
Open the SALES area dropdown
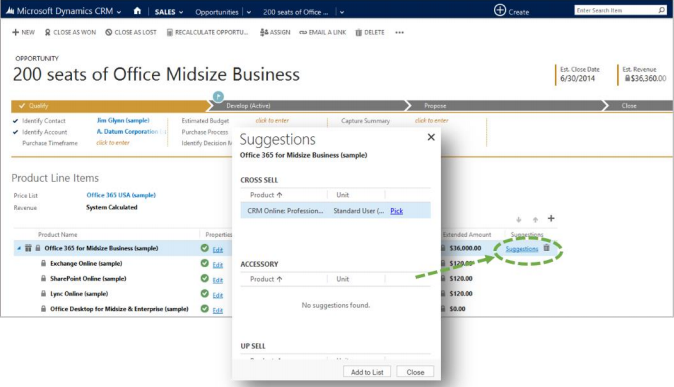(x=169, y=12)
